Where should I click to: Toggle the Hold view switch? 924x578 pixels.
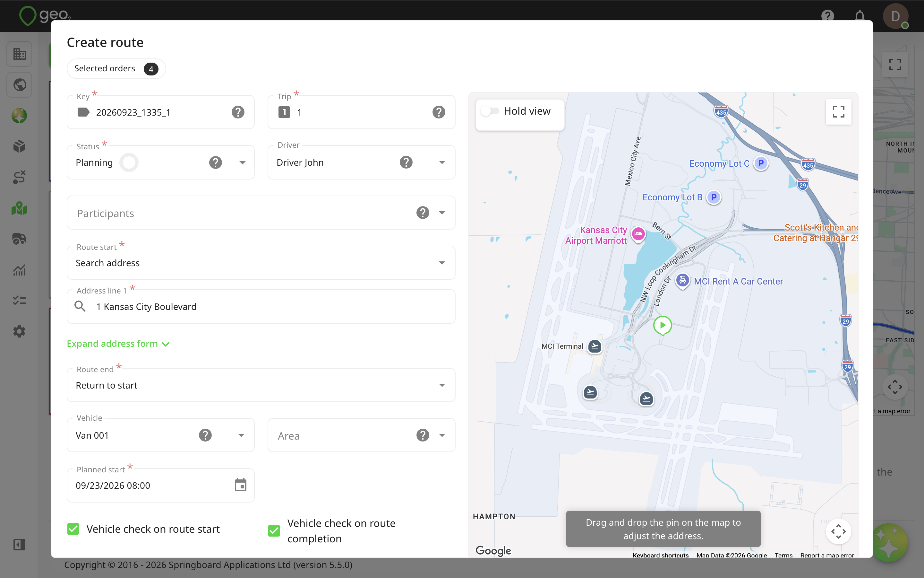(x=490, y=111)
